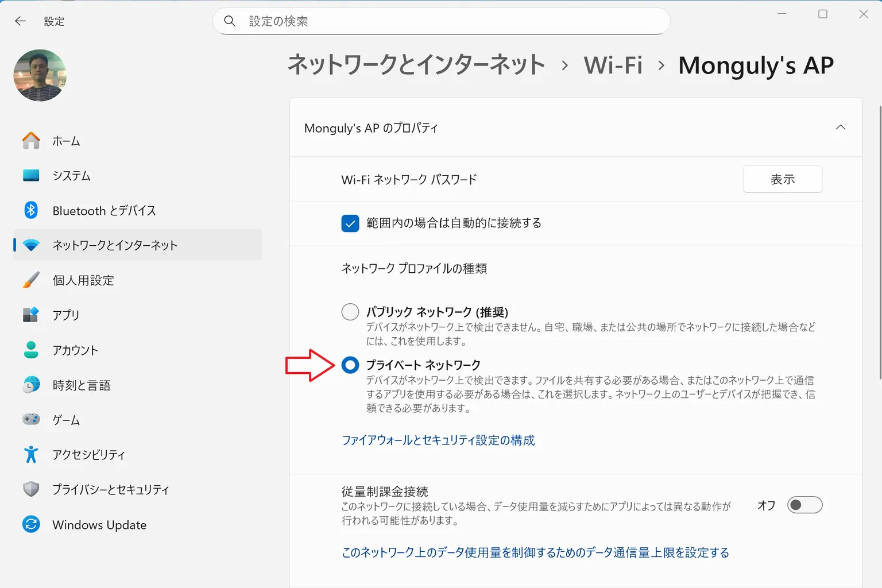
Task: Open Bluetooth とデバイス page
Action: click(138, 210)
